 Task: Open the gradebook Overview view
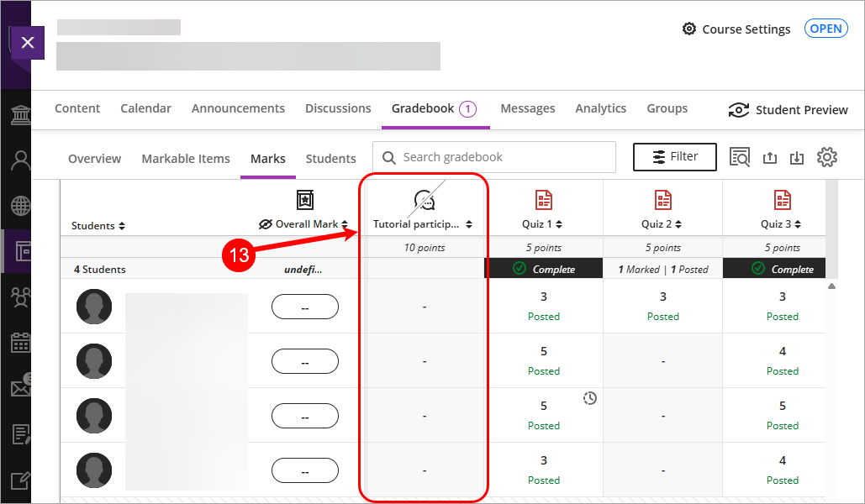94,159
